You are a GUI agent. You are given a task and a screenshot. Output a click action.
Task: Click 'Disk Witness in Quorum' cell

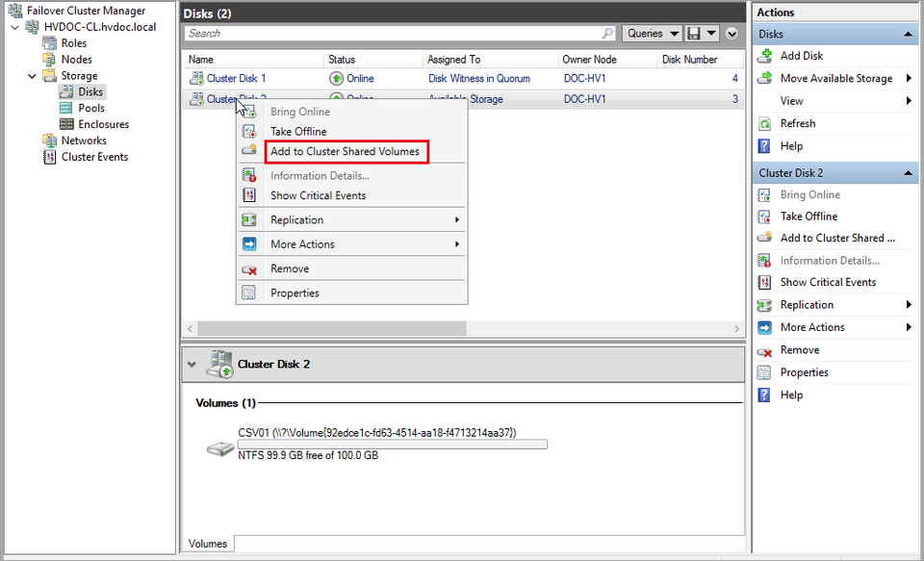click(x=479, y=78)
